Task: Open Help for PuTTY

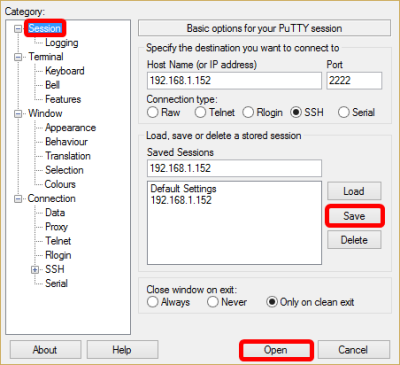Action: (x=122, y=350)
